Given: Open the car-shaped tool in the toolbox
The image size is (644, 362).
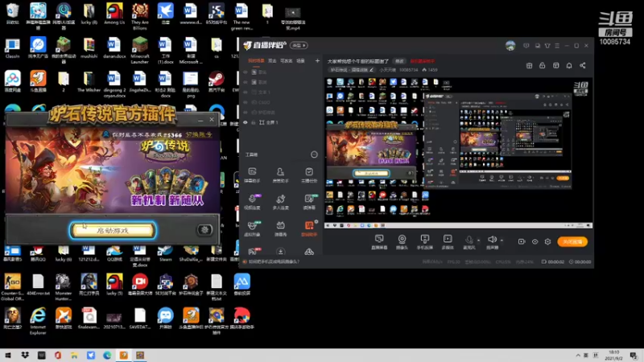Looking at the screenshot, I should (309, 251).
